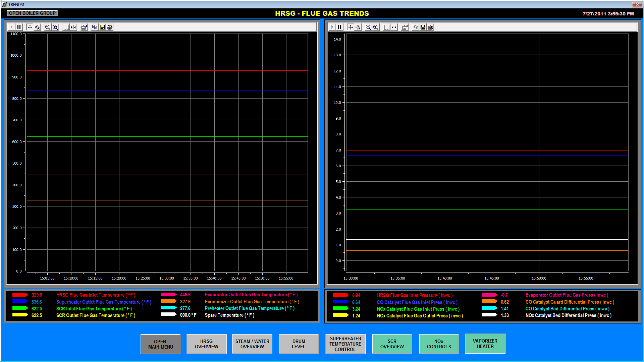644x362 pixels.
Task: Click the Open Boiler Group button
Action: pyautogui.click(x=33, y=13)
